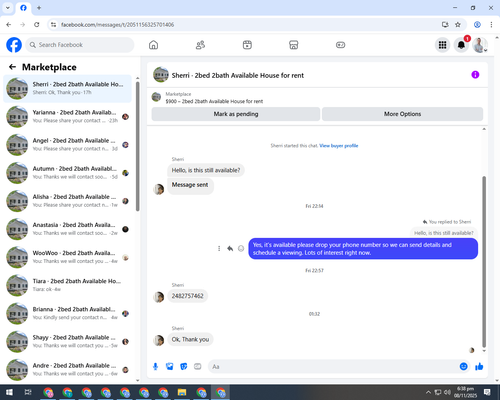The height and width of the screenshot is (400, 500).
Task: Click the back arrow beside Marketplace
Action: coord(12,67)
